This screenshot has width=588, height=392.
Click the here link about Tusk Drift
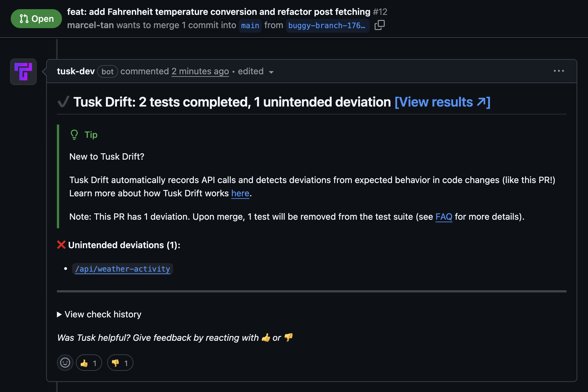click(x=240, y=193)
